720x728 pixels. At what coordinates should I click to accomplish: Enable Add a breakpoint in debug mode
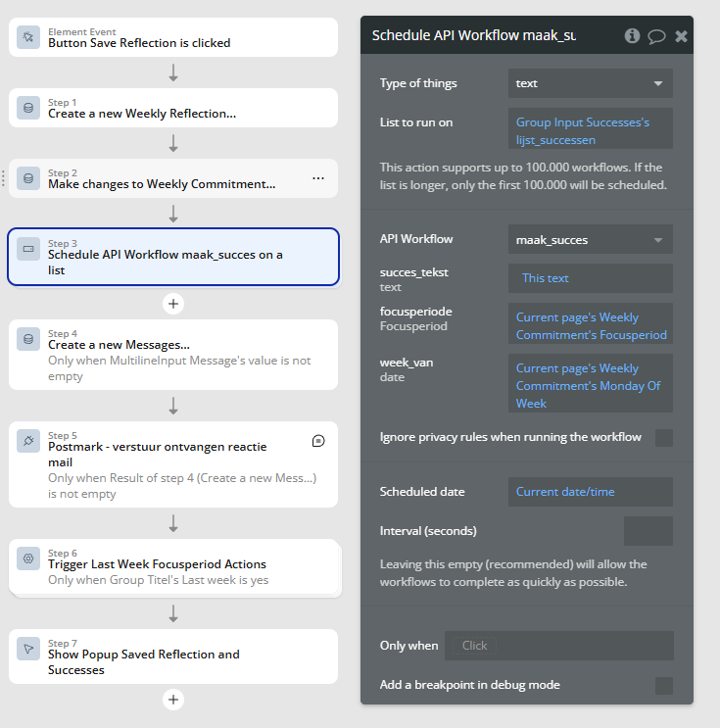664,685
